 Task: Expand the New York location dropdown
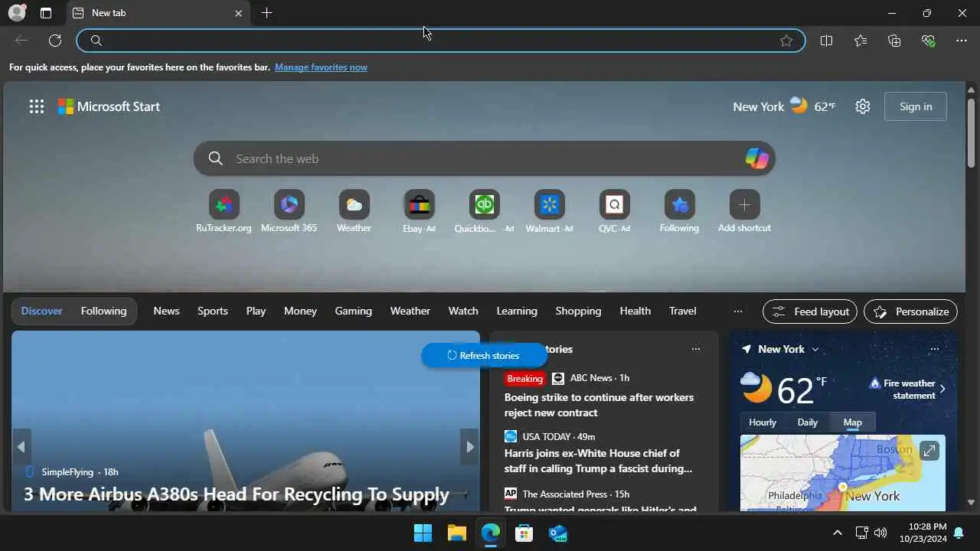click(x=815, y=349)
